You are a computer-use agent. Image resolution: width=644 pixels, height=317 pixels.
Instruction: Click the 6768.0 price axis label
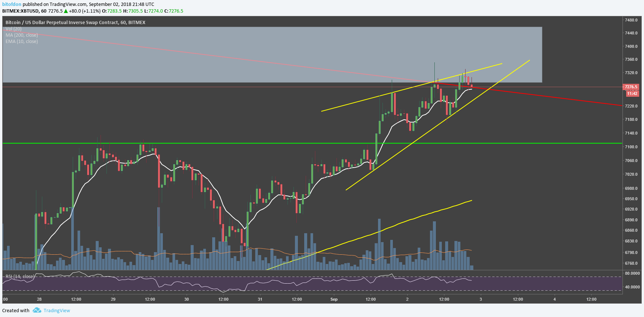click(631, 263)
